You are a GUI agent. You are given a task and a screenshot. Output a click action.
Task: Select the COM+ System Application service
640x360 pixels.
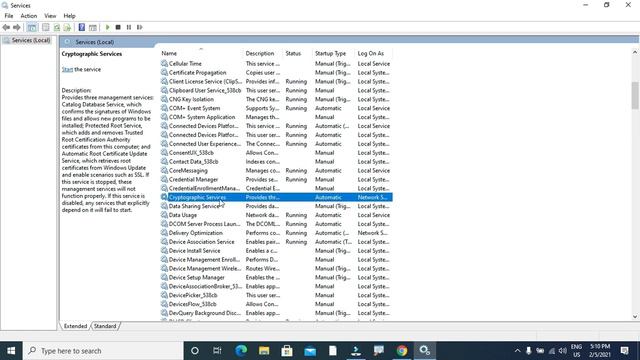276,117
